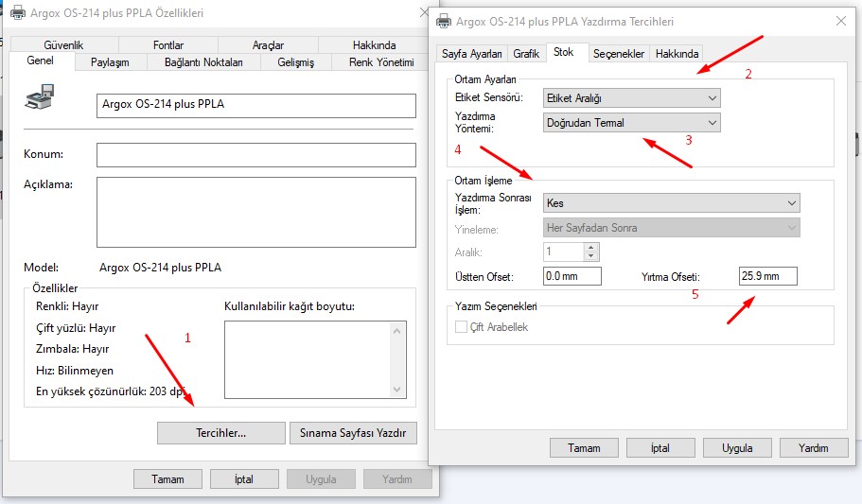862x504 pixels.
Task: Click the Konum input field
Action: point(256,155)
